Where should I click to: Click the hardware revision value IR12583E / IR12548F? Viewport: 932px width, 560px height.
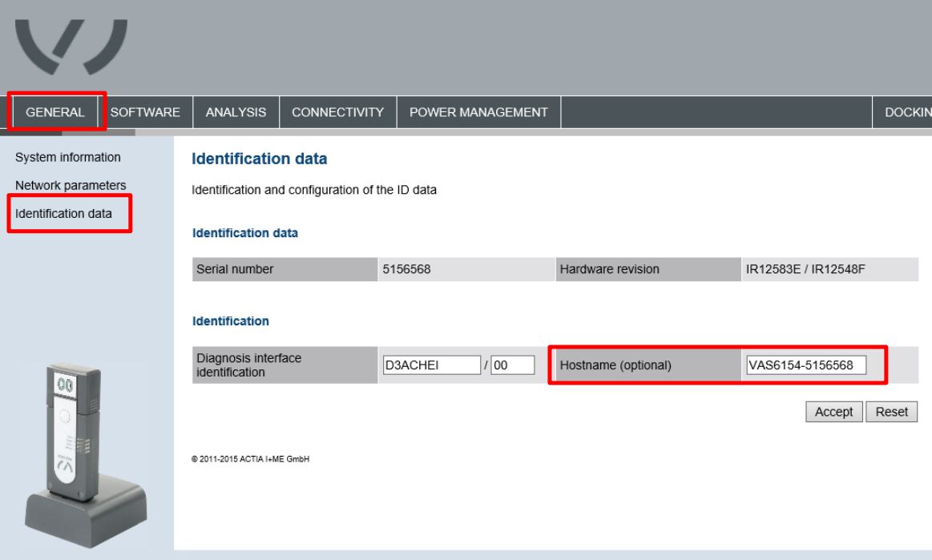point(805,269)
